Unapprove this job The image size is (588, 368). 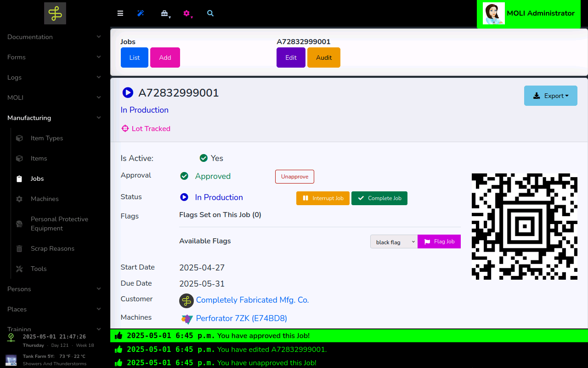[294, 177]
